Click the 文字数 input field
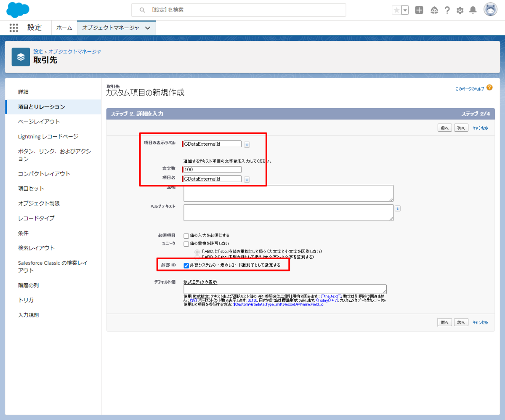This screenshot has height=420, width=505. point(213,170)
